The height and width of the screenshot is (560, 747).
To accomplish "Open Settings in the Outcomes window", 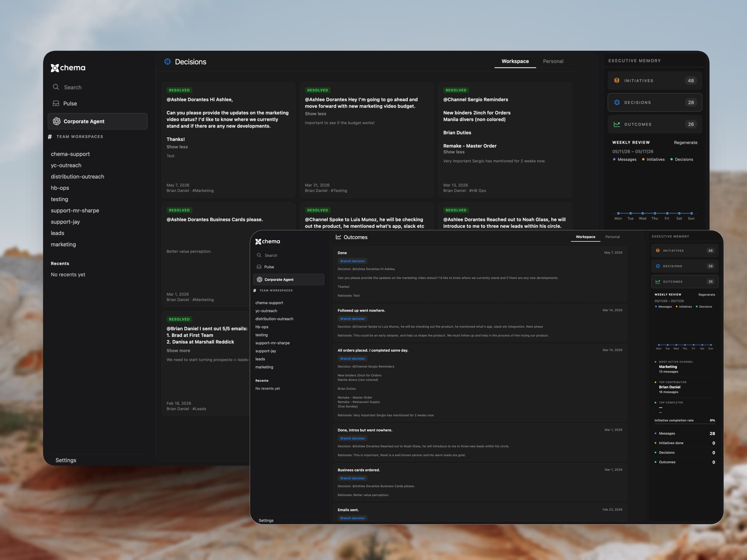I will click(266, 521).
